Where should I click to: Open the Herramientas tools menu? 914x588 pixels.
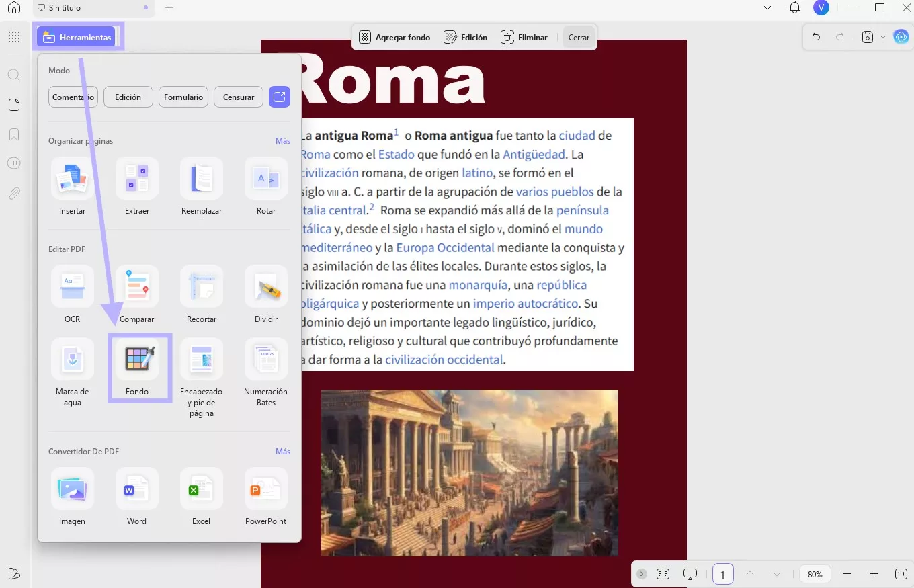(76, 37)
